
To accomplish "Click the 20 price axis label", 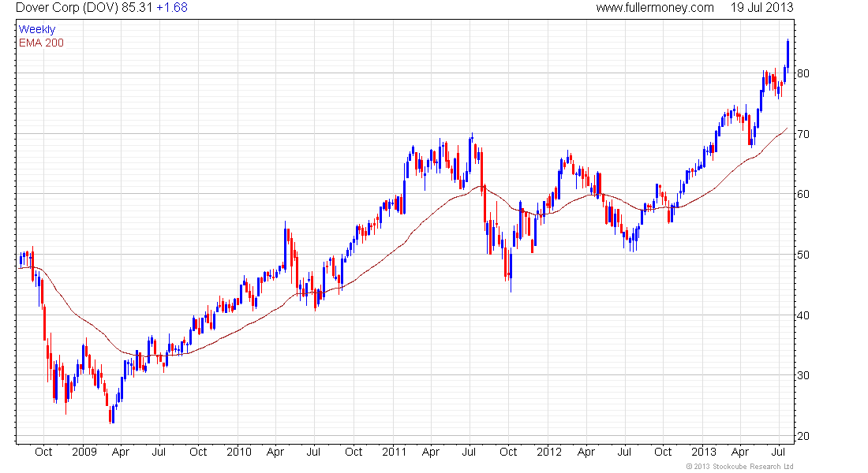I will tap(803, 437).
